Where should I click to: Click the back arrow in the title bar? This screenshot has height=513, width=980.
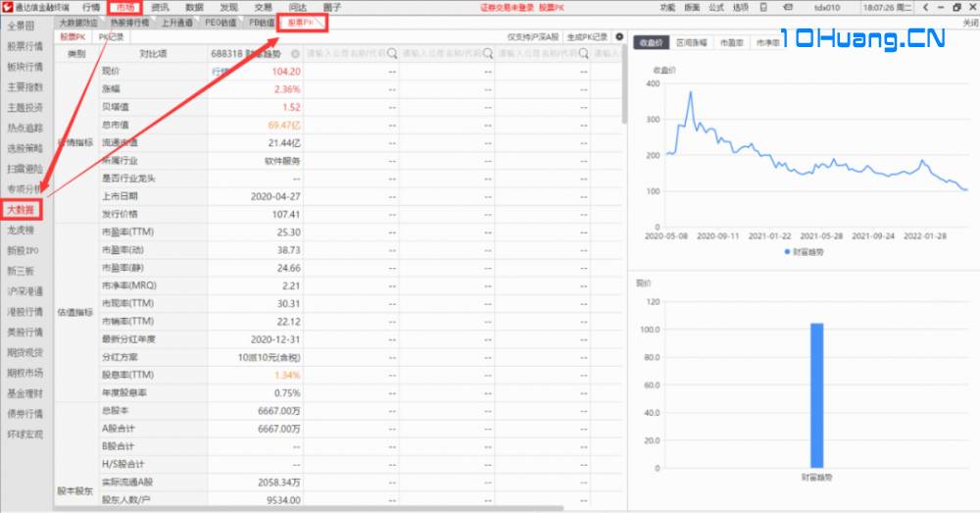click(x=926, y=7)
